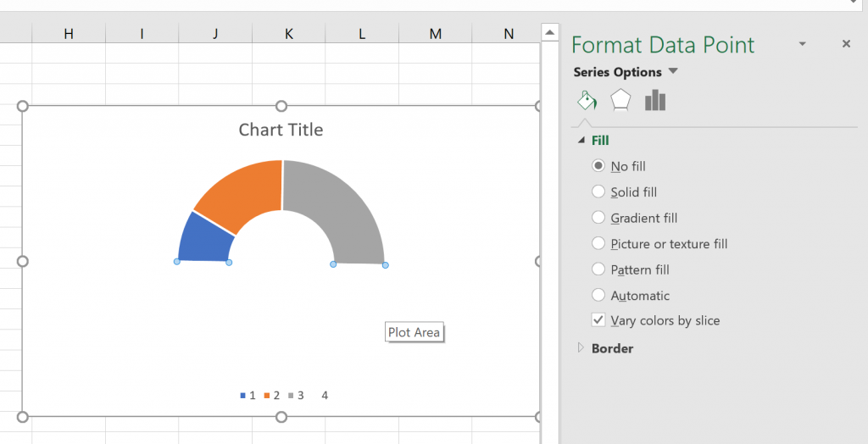Toggle Vary colors by slice checkbox
Image resolution: width=868 pixels, height=444 pixels.
tap(598, 320)
